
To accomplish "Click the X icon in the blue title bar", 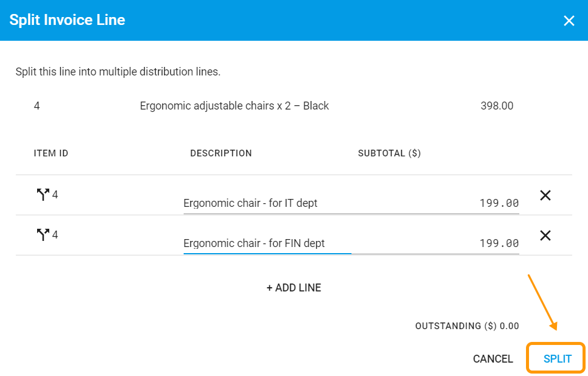I will pyautogui.click(x=569, y=20).
